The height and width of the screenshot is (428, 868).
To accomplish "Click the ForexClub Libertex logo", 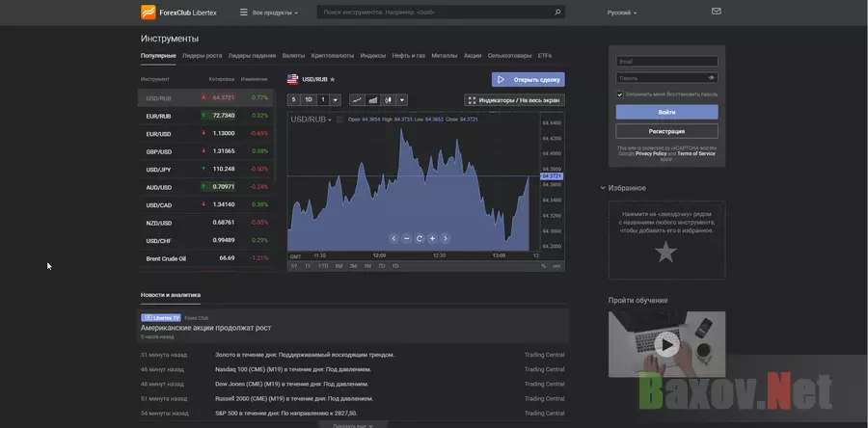I will [x=179, y=13].
